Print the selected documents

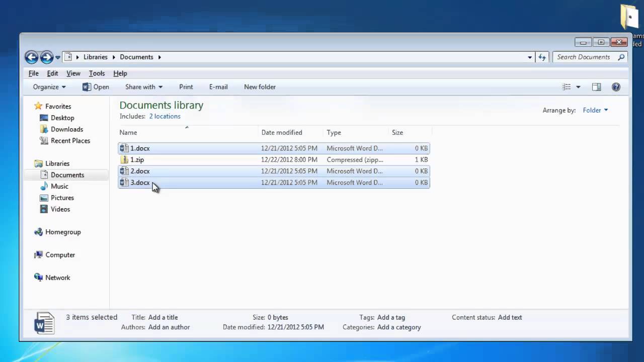(186, 87)
